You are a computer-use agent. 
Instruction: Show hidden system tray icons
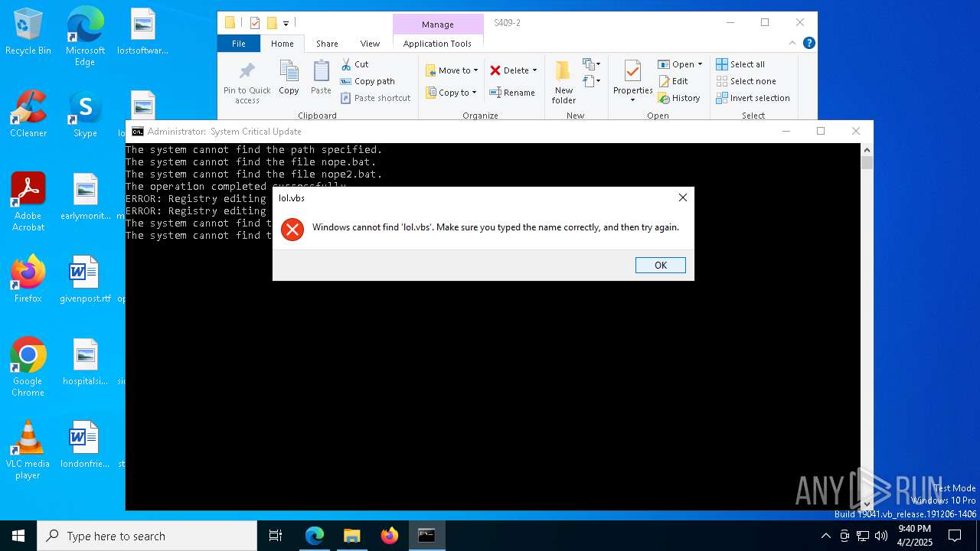click(x=825, y=536)
